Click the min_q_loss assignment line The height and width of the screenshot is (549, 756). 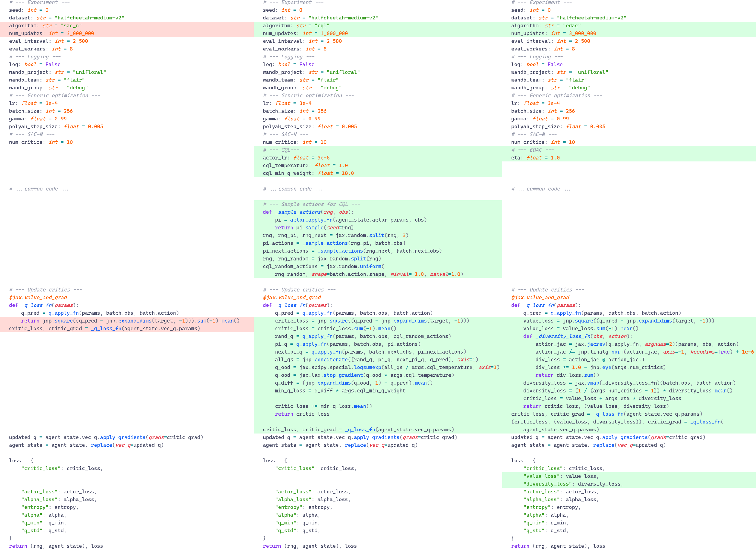click(x=340, y=390)
